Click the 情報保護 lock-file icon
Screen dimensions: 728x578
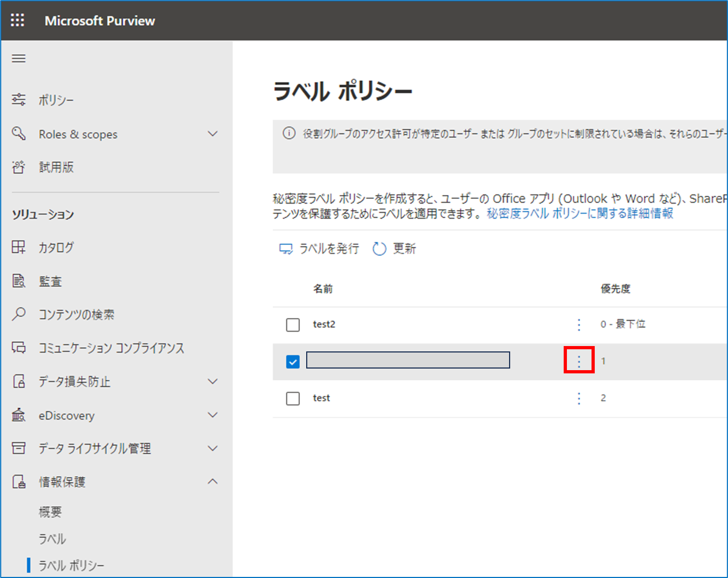19,482
